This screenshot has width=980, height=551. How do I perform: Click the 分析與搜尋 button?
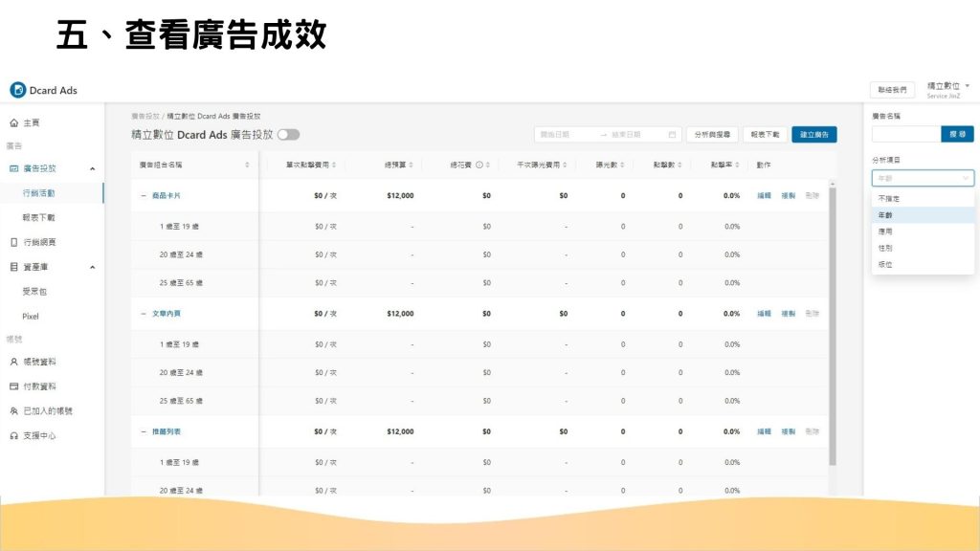712,134
